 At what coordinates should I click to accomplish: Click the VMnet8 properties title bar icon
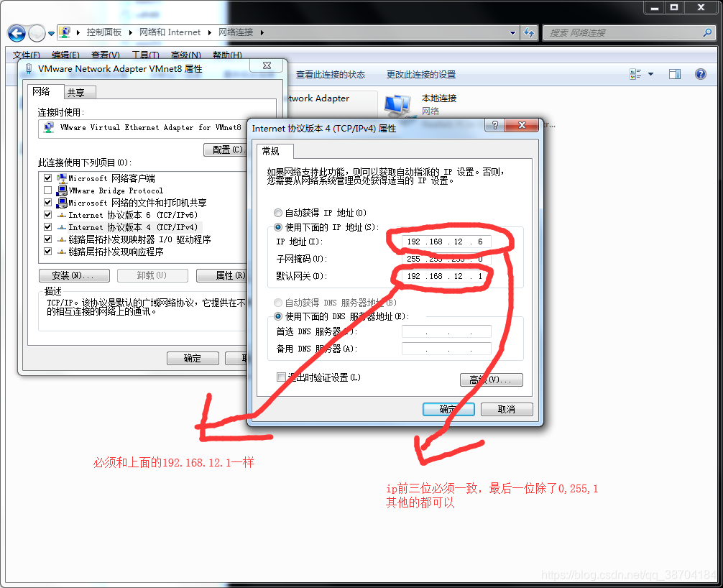point(29,69)
